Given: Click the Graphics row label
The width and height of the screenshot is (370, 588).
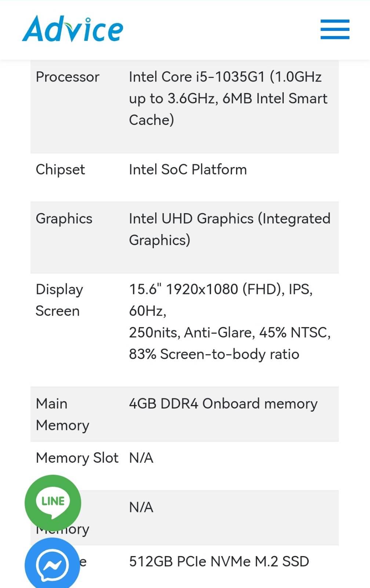Looking at the screenshot, I should (64, 219).
